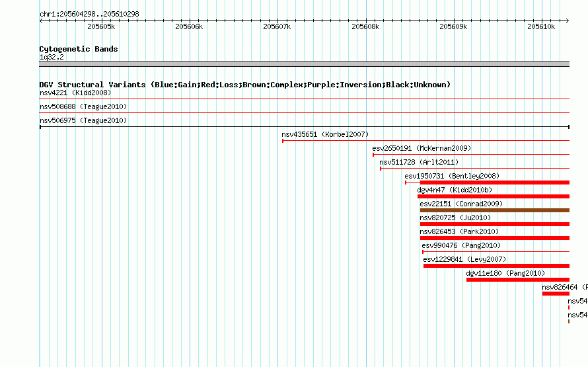The image size is (588, 367).
Task: Click the 205606k ruler position
Action: tap(189, 26)
